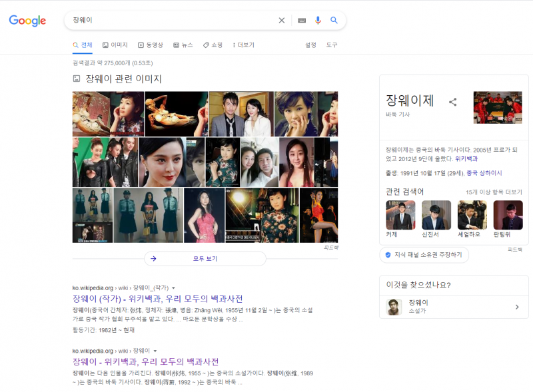Clear the search query with the X icon
This screenshot has width=533, height=392.
click(282, 20)
